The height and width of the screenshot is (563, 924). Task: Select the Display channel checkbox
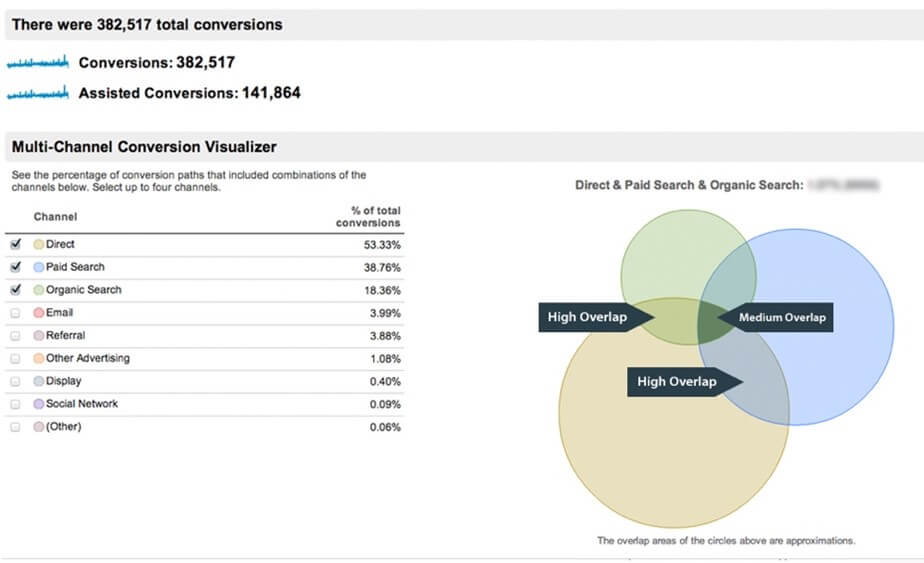(15, 381)
